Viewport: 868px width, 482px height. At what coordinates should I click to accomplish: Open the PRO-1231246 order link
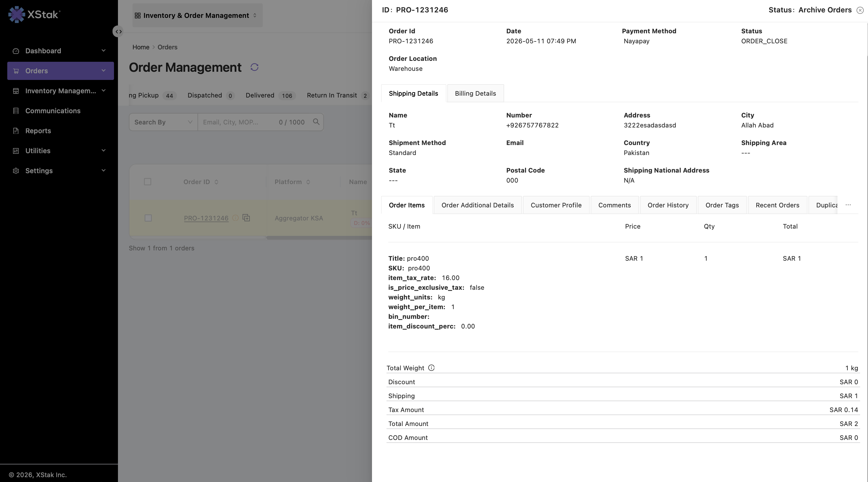click(x=206, y=218)
